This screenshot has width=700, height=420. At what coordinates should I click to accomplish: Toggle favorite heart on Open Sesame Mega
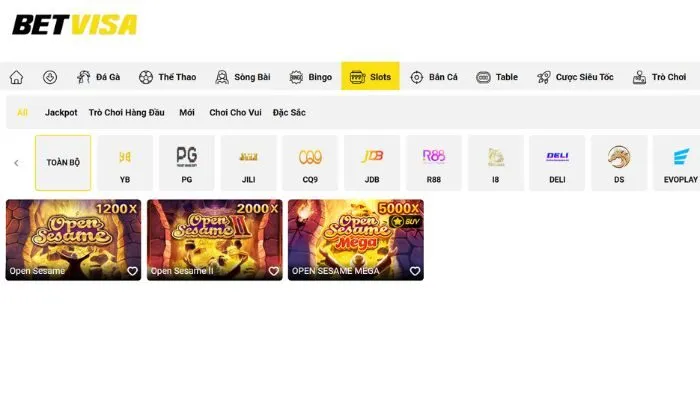point(414,271)
